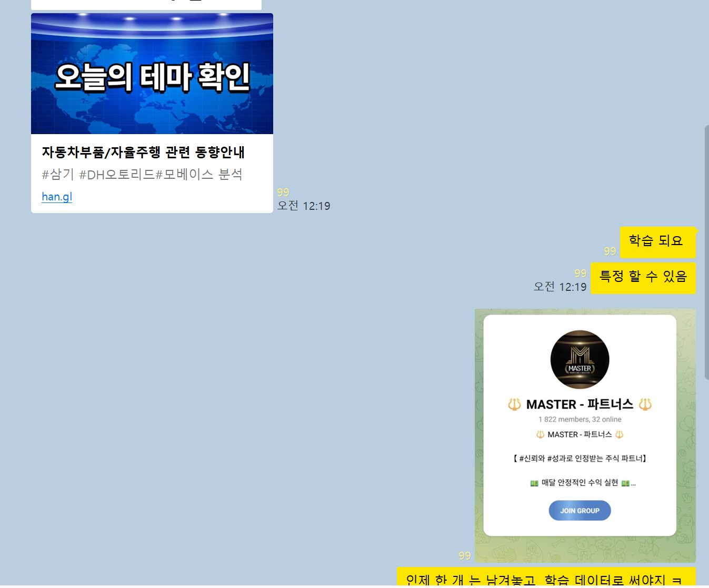Open the 오늘의 테마 확인 banner image

pyautogui.click(x=152, y=74)
